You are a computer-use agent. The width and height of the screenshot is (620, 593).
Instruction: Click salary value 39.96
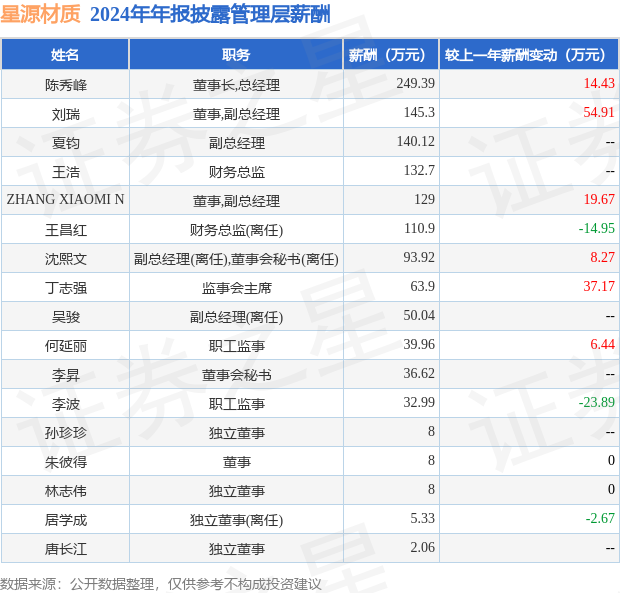tap(419, 344)
